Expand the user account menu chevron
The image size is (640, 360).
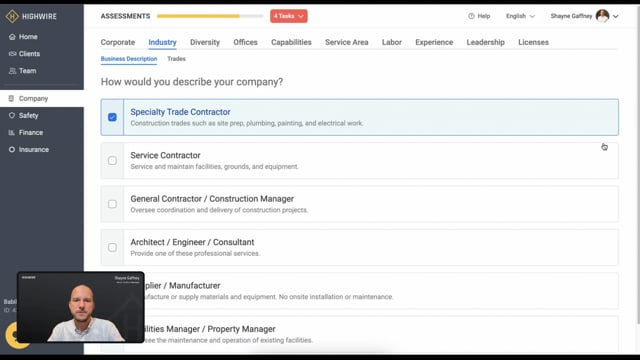(616, 16)
